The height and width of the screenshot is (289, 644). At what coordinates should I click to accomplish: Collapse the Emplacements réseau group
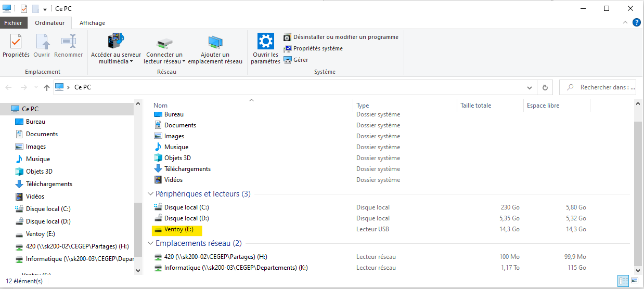[x=151, y=243]
